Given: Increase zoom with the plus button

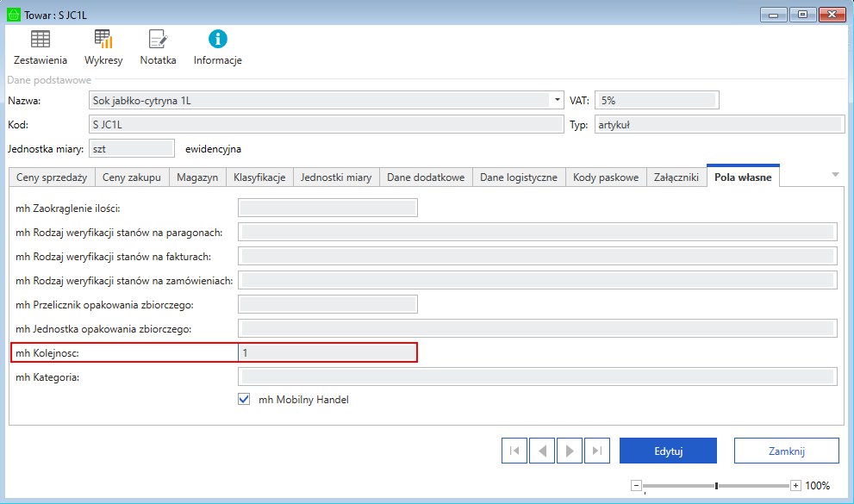Looking at the screenshot, I should coord(795,486).
